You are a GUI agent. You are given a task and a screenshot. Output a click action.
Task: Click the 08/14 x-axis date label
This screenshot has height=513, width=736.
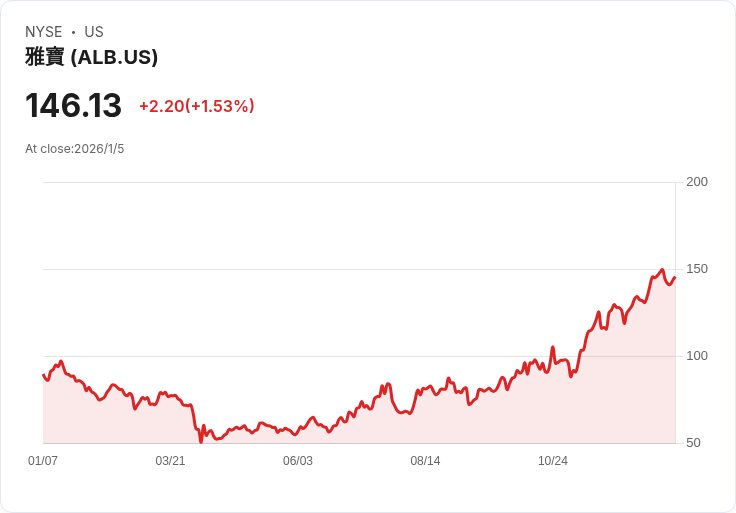425,460
